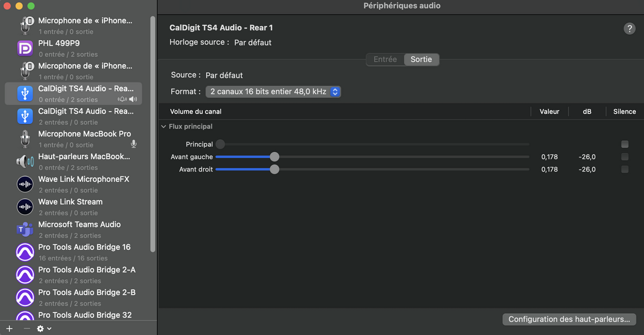644x335 pixels.
Task: Open the gear actions menu in sidebar
Action: click(x=44, y=329)
